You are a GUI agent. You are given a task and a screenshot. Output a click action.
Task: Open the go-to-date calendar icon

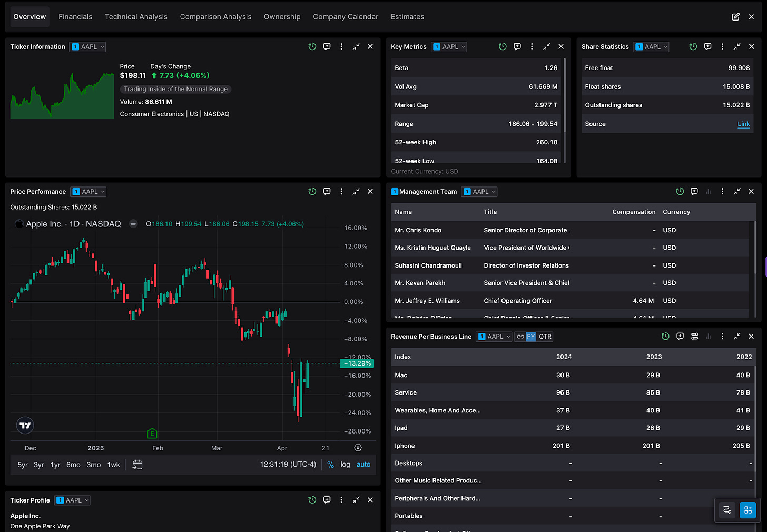(x=137, y=465)
